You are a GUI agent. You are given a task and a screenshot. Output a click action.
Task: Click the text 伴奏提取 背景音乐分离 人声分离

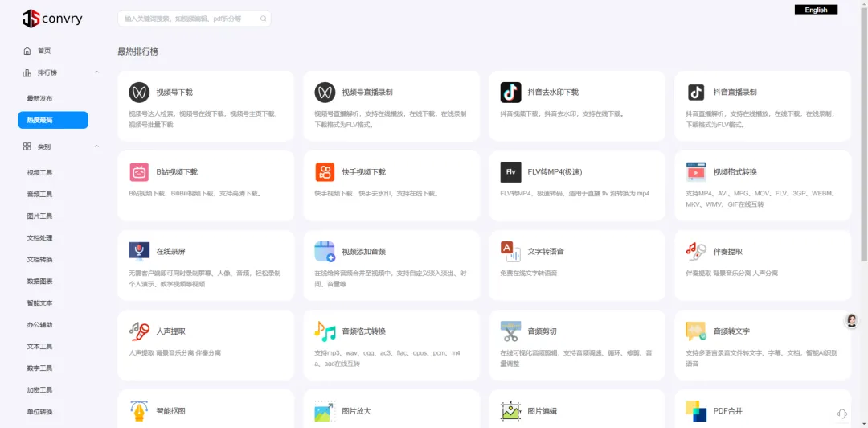click(732, 274)
